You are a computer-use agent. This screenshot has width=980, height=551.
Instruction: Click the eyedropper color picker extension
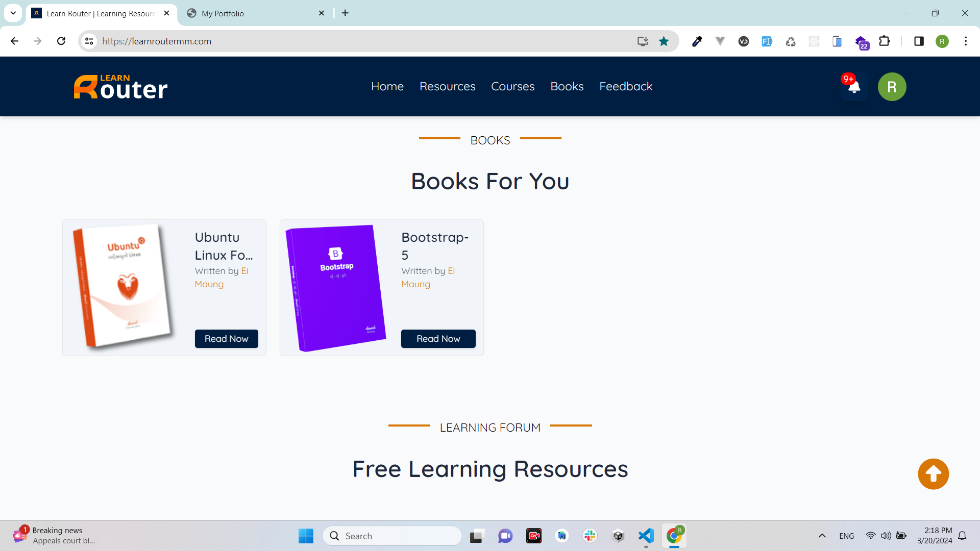pyautogui.click(x=697, y=41)
